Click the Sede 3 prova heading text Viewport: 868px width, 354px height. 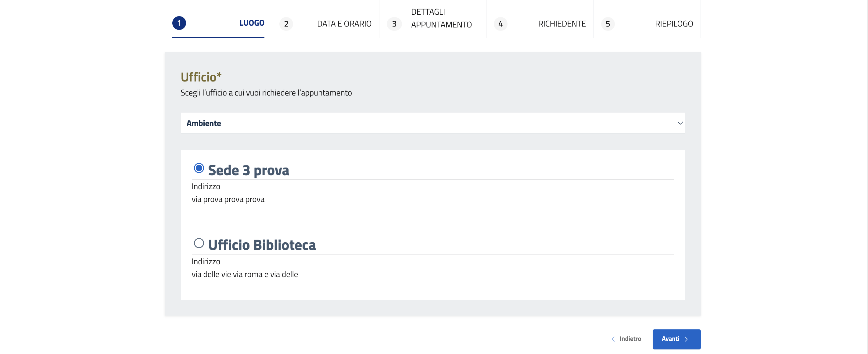(248, 170)
